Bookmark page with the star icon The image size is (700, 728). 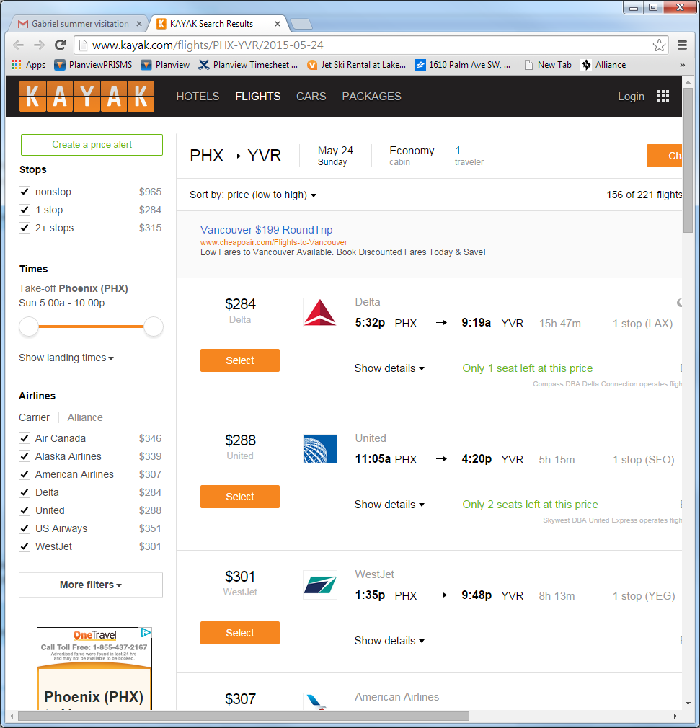[x=659, y=45]
